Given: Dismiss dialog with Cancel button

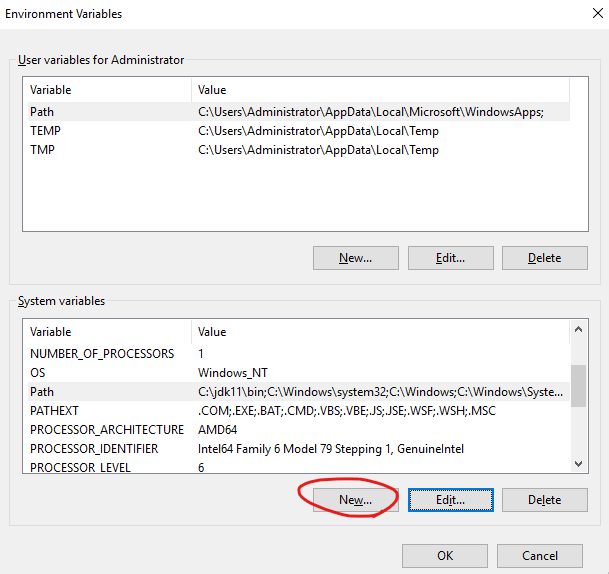Looking at the screenshot, I should pos(540,556).
